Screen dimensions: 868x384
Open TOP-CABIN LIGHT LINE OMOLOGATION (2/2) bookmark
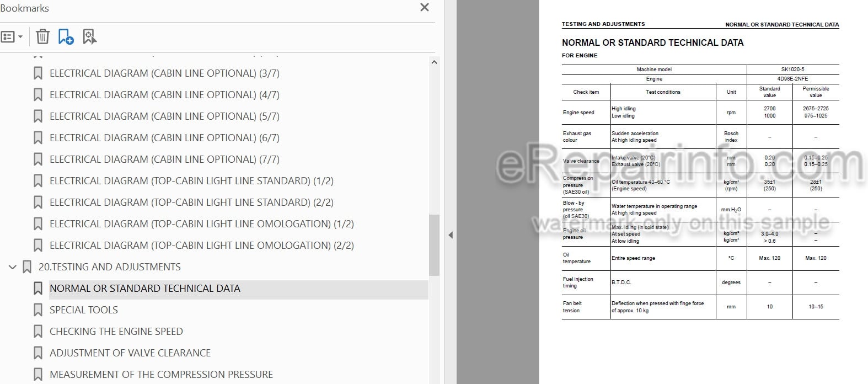tap(202, 246)
